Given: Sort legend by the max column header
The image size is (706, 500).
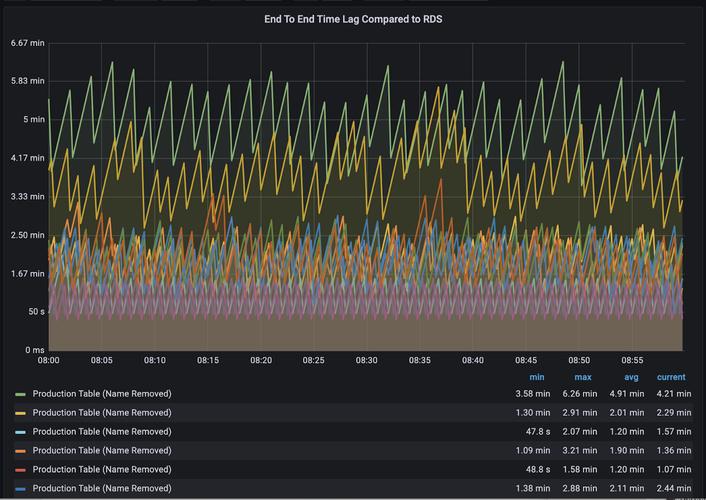Looking at the screenshot, I should pyautogui.click(x=583, y=377).
